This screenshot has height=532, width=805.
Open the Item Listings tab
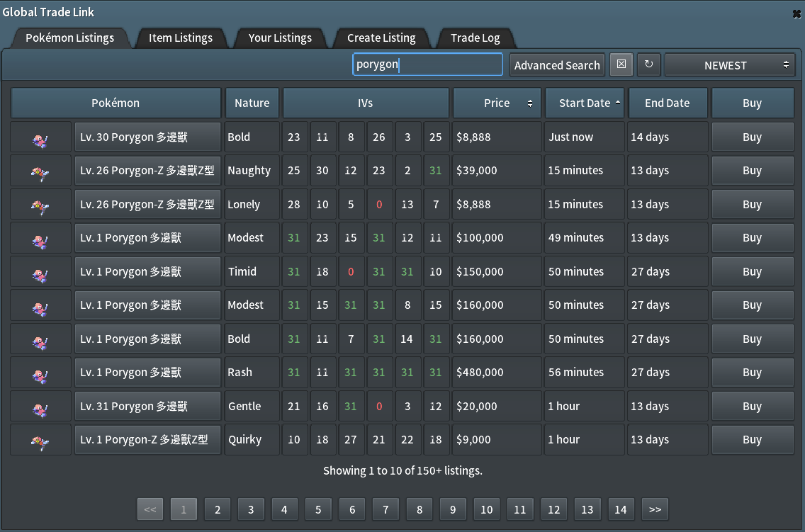[x=180, y=38]
